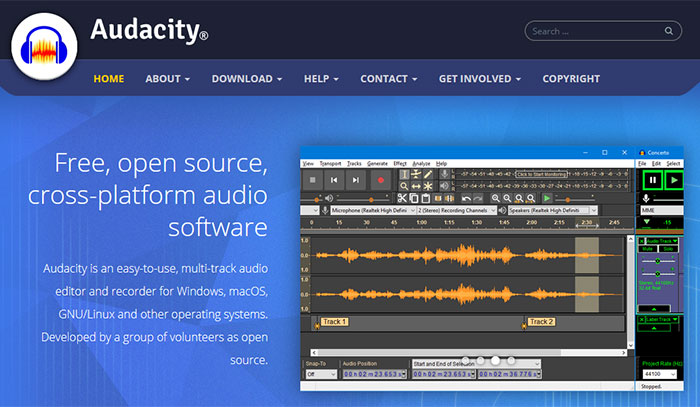Click Skip to End transport button
This screenshot has width=700, height=407.
[x=355, y=180]
